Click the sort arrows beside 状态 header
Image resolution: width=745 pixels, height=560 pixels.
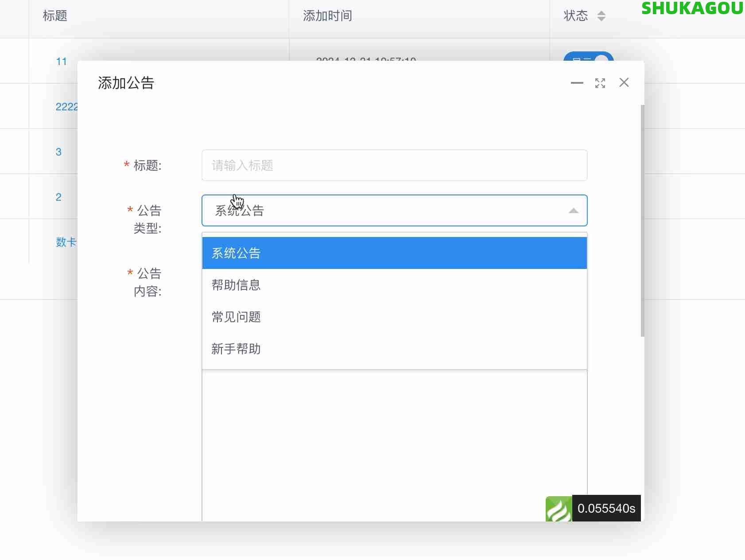point(601,15)
